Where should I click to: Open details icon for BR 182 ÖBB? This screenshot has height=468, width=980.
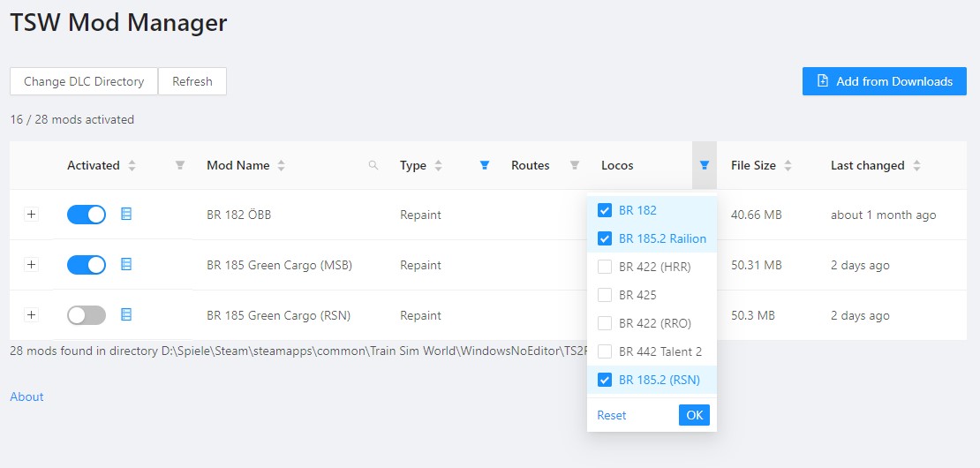pos(126,214)
